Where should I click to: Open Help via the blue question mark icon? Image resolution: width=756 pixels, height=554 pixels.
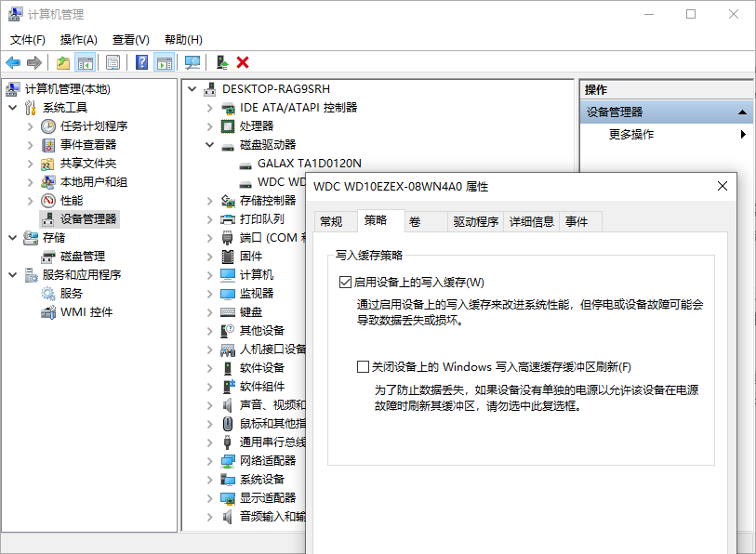(x=141, y=62)
